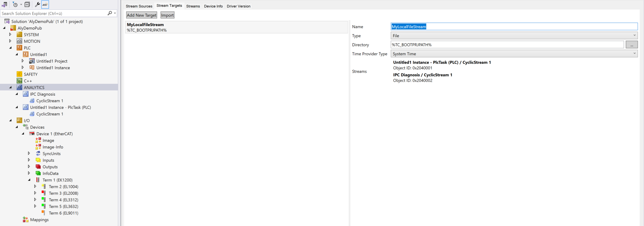Select Term 6 (EL9011) in the tree

[x=63, y=213]
